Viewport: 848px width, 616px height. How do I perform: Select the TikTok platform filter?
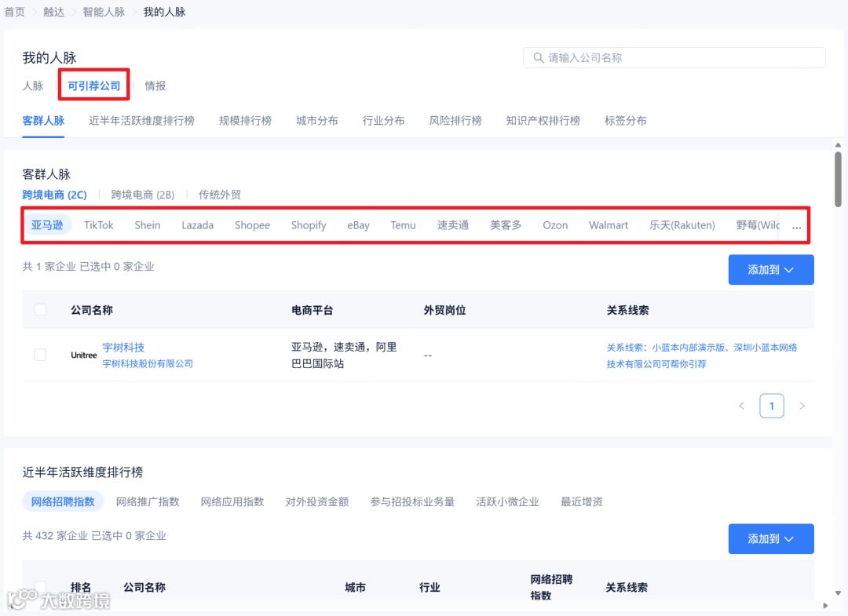98,225
